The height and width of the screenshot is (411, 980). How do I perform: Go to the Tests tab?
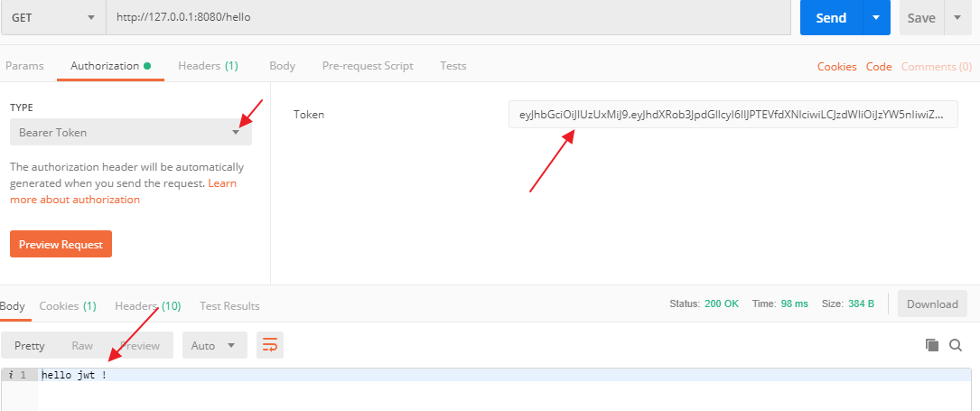click(453, 66)
